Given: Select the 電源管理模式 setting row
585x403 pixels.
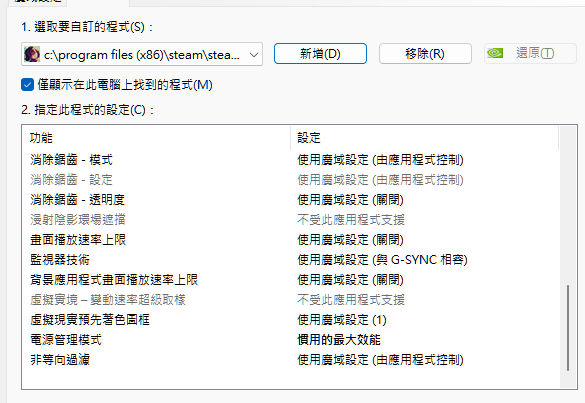Looking at the screenshot, I should tap(291, 340).
